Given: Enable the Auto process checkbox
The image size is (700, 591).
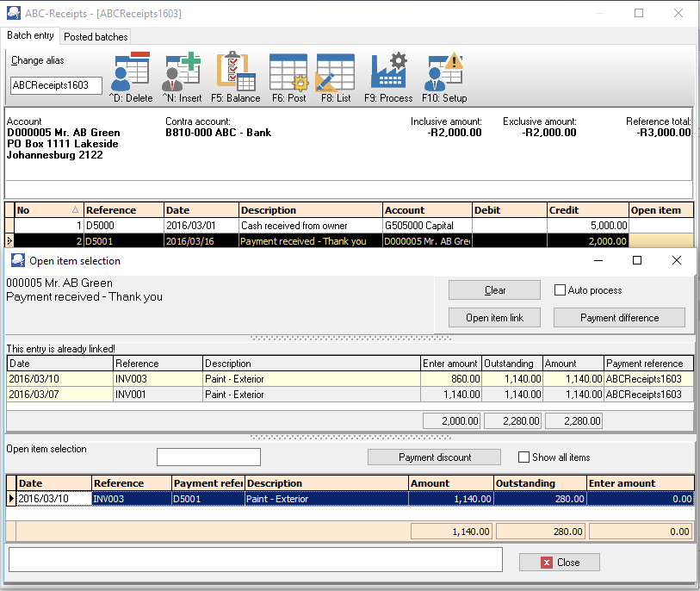Looking at the screenshot, I should tap(561, 290).
